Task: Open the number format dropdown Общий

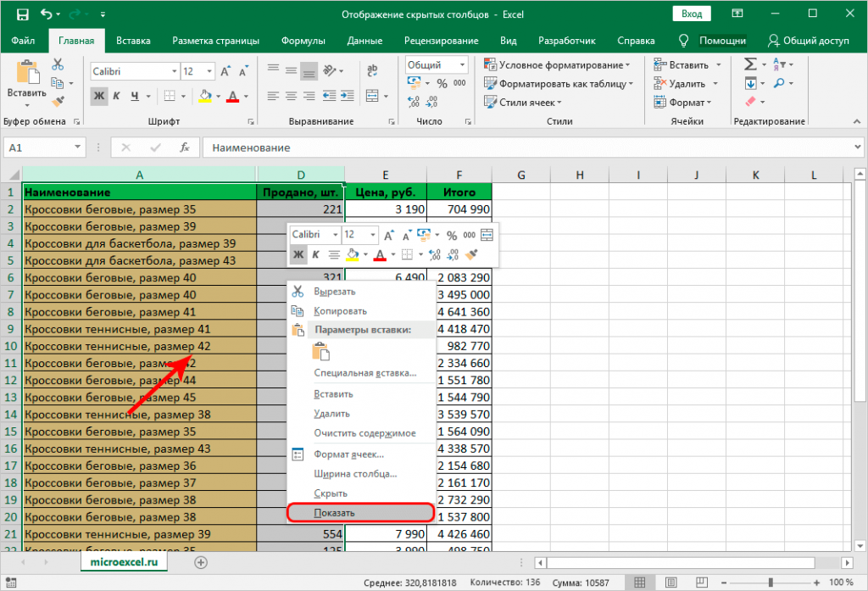Action: pyautogui.click(x=462, y=64)
